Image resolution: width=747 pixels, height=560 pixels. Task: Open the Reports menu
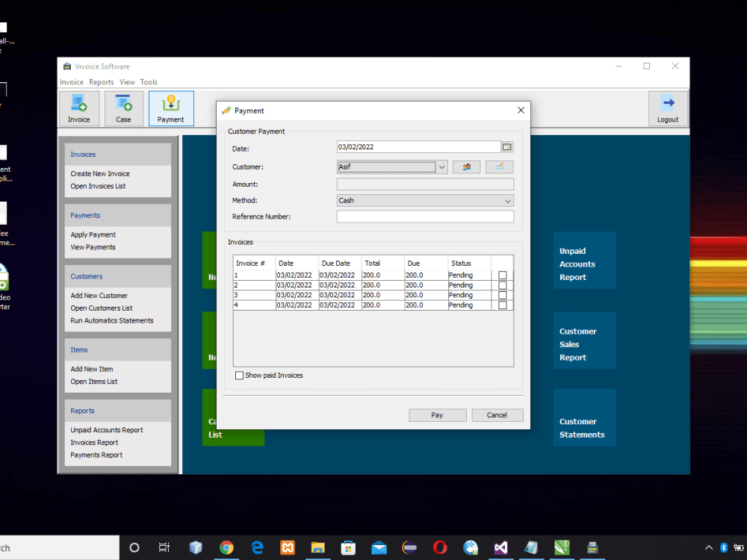click(x=101, y=82)
